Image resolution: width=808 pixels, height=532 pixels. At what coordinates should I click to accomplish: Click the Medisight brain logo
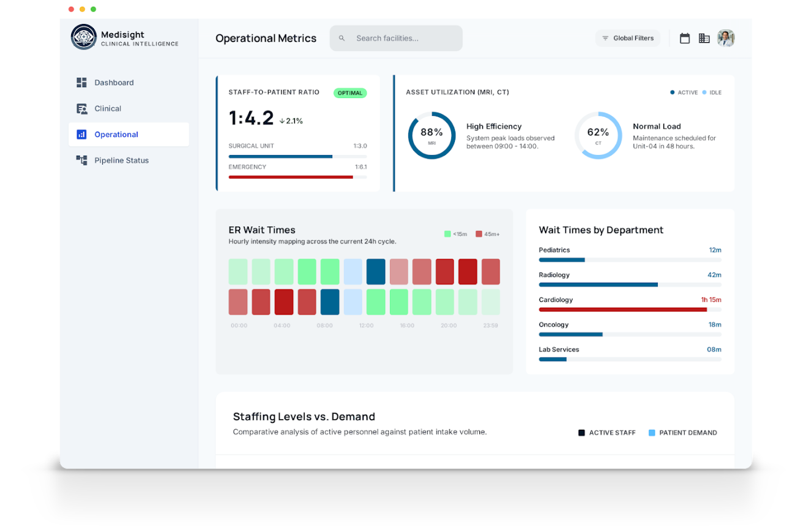click(83, 37)
